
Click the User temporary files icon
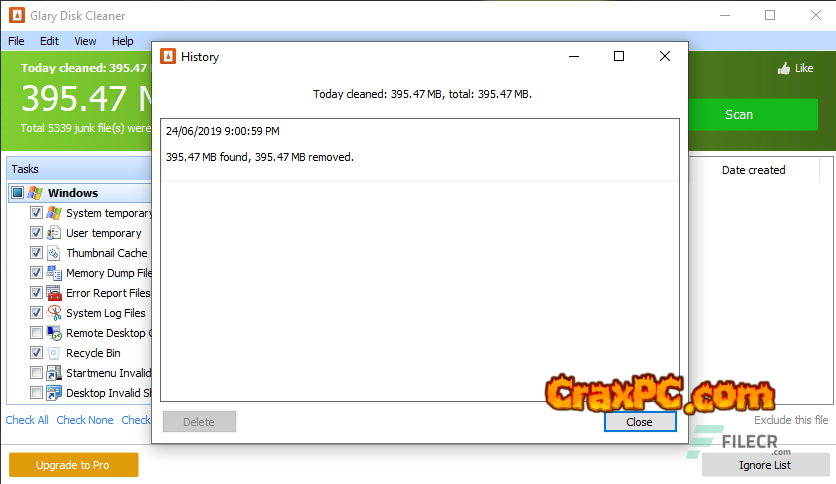[54, 233]
